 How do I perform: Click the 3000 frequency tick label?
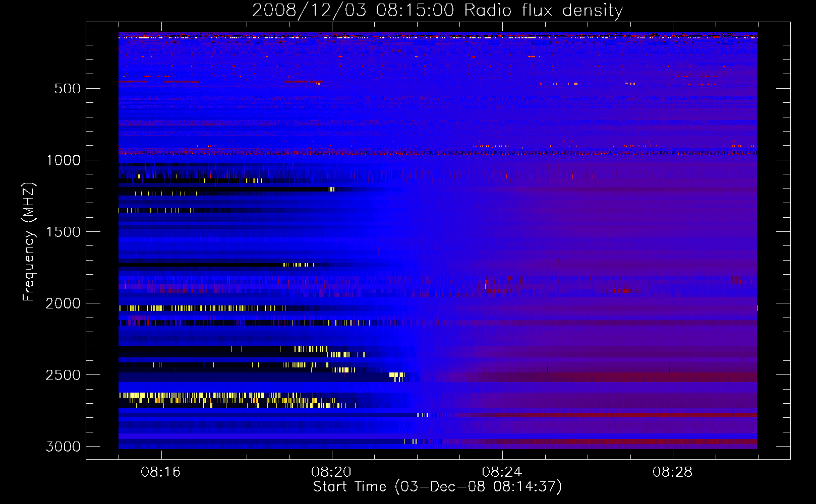point(63,447)
